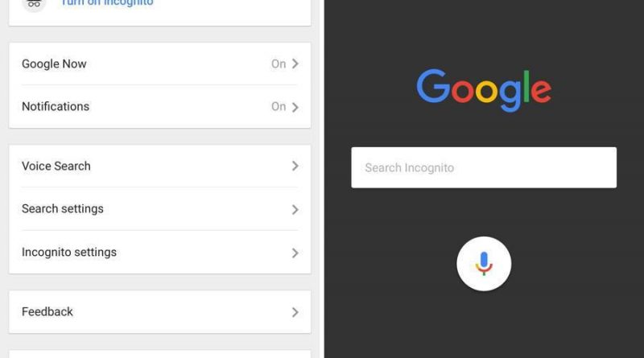Focus the Search Incognito input field
644x358 pixels.
tap(484, 167)
